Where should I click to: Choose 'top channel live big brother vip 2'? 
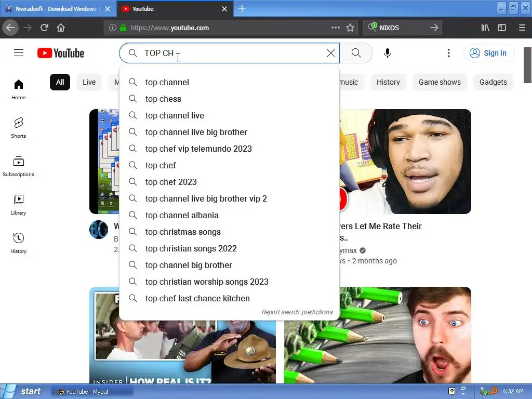(x=229, y=198)
